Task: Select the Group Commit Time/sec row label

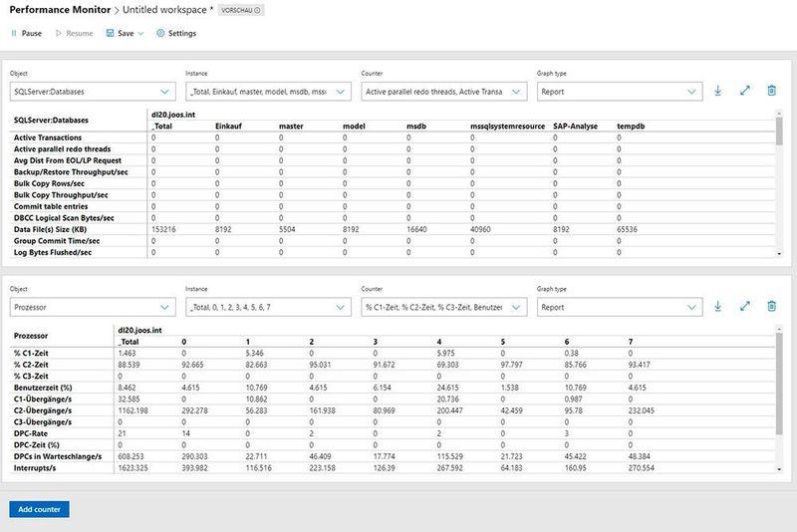Action: coord(57,241)
